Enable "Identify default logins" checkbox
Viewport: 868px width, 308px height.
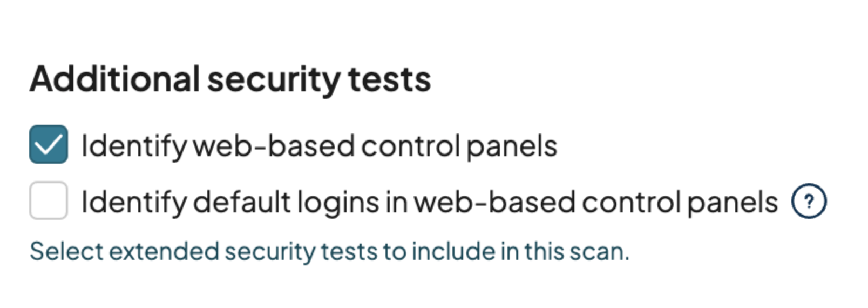click(x=49, y=200)
